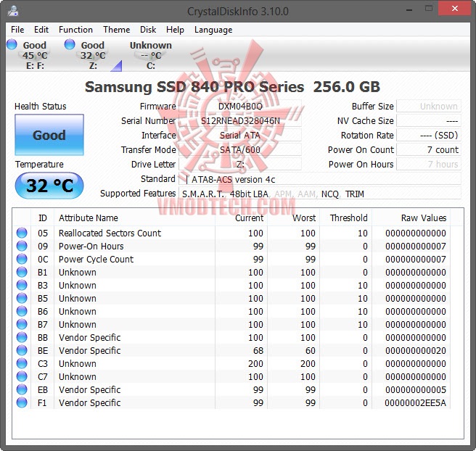The image size is (476, 451).
Task: Click status orb of attribute B7 row
Action: [x=22, y=324]
